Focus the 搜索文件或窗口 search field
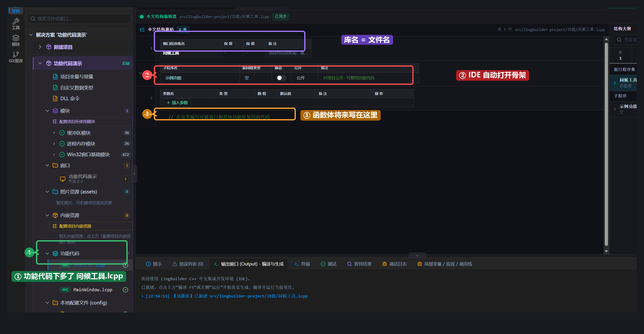 pos(79,19)
